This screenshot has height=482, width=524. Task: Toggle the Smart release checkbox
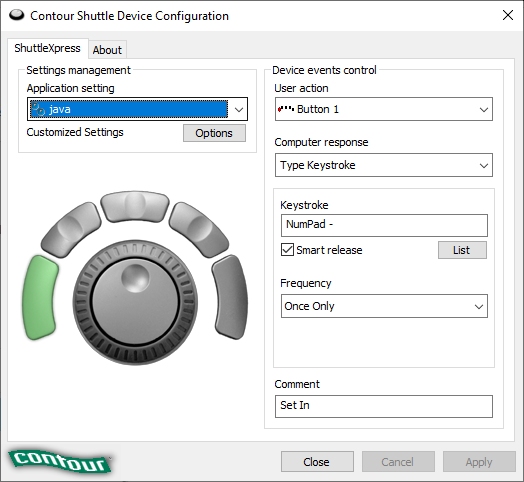(287, 250)
